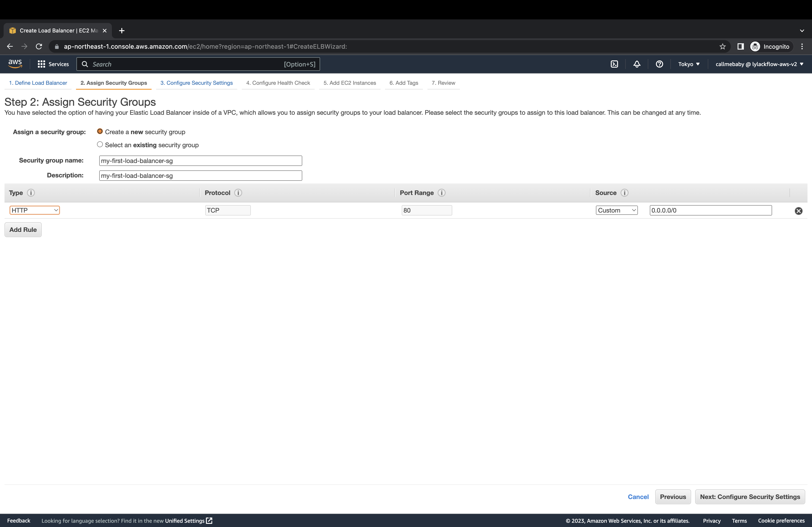This screenshot has height=527, width=812.
Task: Click the info icon next to Protocol
Action: (238, 192)
